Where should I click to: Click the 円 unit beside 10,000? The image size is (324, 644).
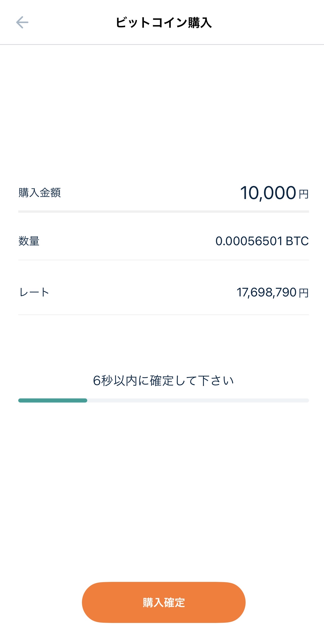click(303, 194)
